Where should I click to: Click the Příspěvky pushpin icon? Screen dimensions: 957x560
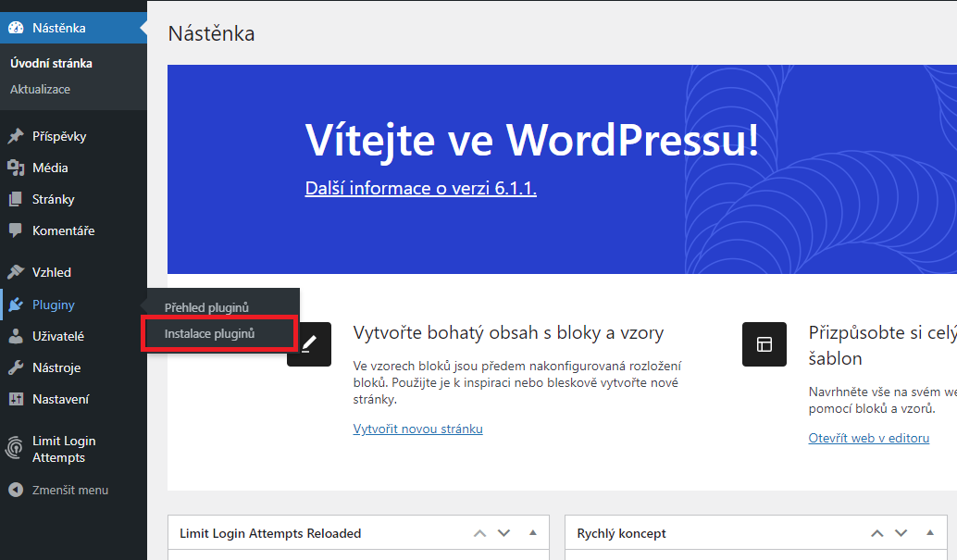click(16, 136)
